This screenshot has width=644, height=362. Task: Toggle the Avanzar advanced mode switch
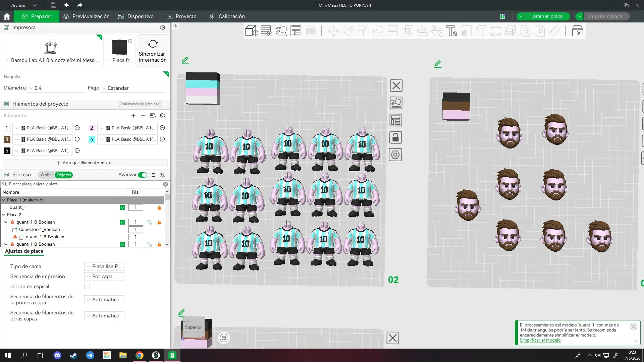pos(143,175)
